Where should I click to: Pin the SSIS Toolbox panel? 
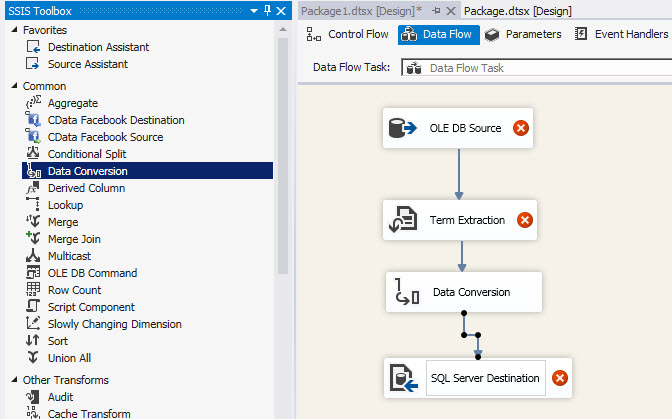[267, 9]
